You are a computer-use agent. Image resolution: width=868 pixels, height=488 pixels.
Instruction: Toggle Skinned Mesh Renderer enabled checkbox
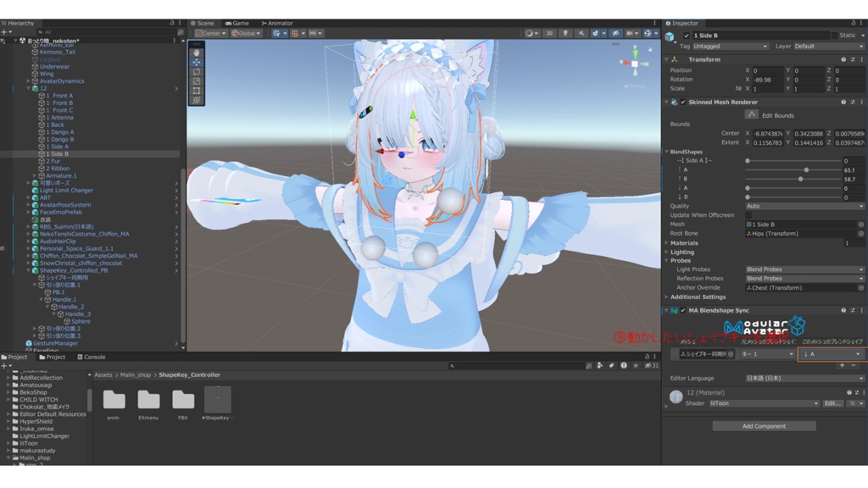(x=682, y=102)
